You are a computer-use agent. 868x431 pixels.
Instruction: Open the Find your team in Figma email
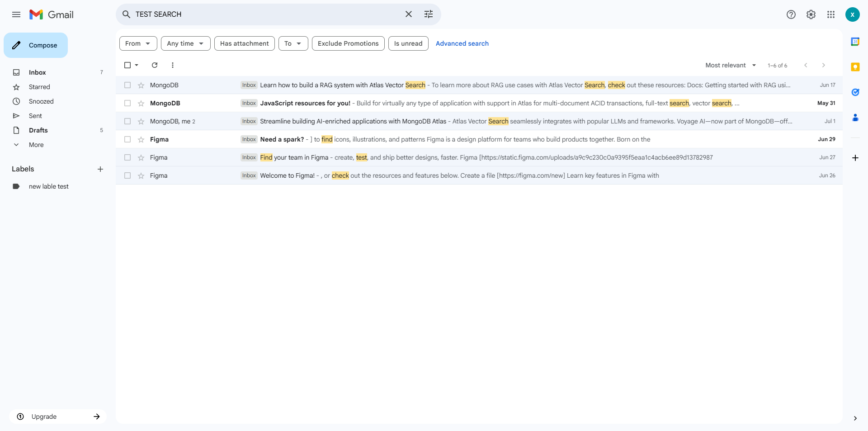tap(479, 157)
